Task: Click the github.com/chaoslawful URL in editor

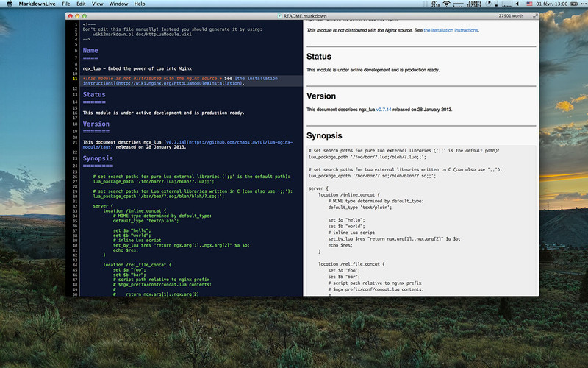Action: [x=240, y=142]
